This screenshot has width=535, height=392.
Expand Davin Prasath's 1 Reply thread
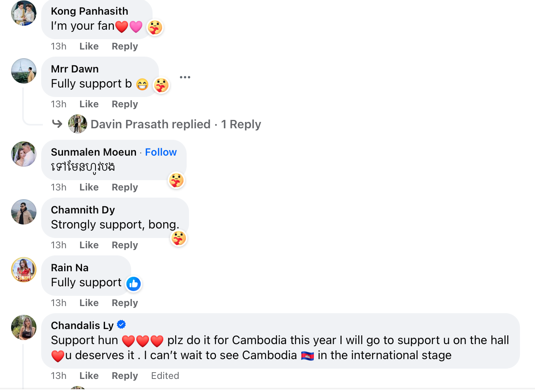[x=241, y=124]
